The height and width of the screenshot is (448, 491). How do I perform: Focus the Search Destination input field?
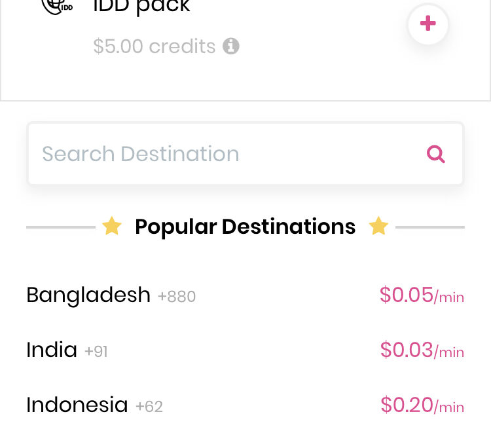245,153
